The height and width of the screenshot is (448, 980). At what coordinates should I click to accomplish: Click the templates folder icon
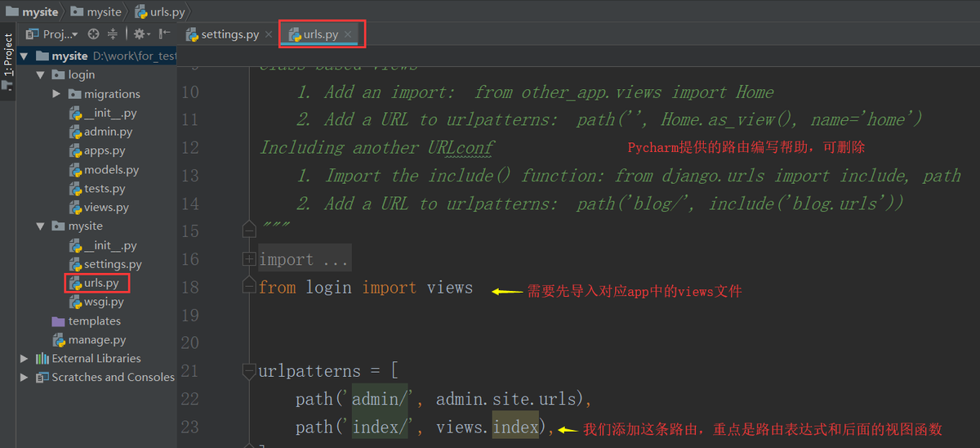coord(58,320)
